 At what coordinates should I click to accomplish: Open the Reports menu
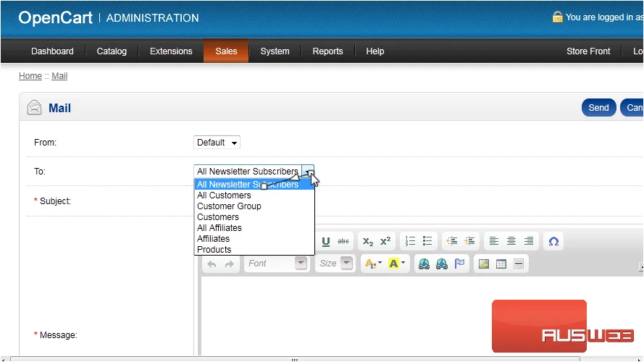click(327, 51)
